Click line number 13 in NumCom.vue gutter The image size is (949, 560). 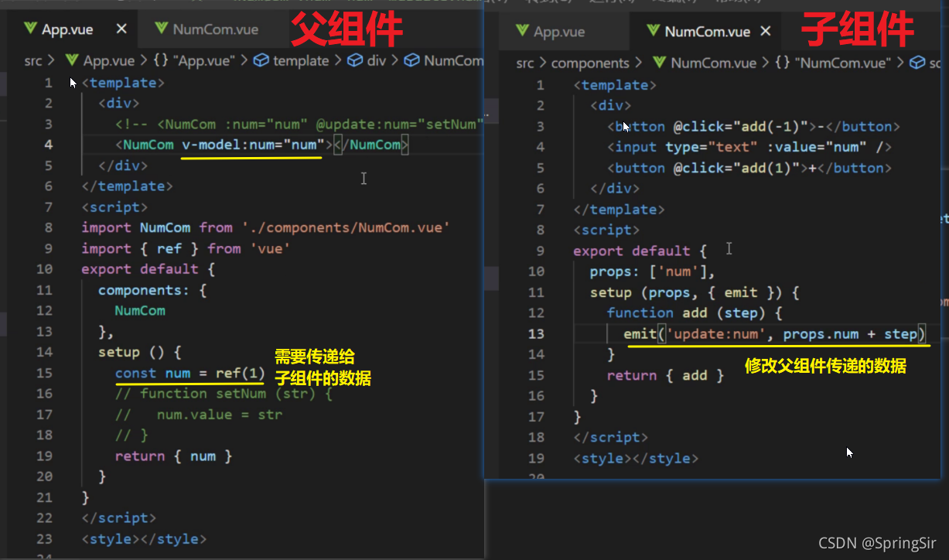(x=536, y=334)
